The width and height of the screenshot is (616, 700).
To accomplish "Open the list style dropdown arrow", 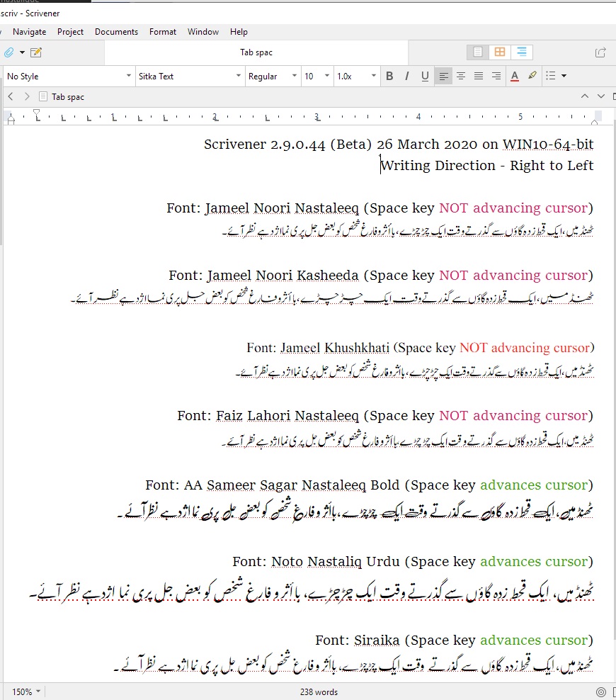I will (x=564, y=76).
